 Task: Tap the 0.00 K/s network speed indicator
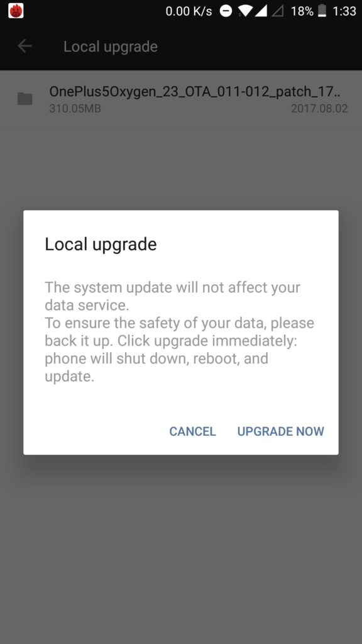coord(189,11)
